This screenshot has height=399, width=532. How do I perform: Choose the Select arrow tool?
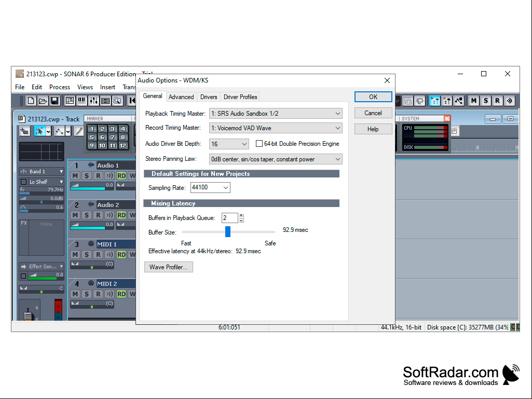(39, 131)
